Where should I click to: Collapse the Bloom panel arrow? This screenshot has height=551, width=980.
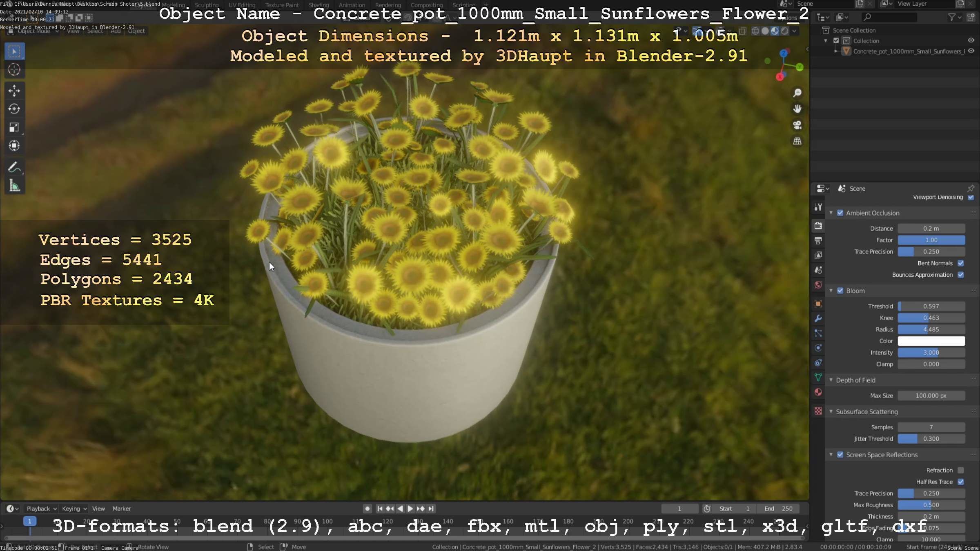point(831,291)
